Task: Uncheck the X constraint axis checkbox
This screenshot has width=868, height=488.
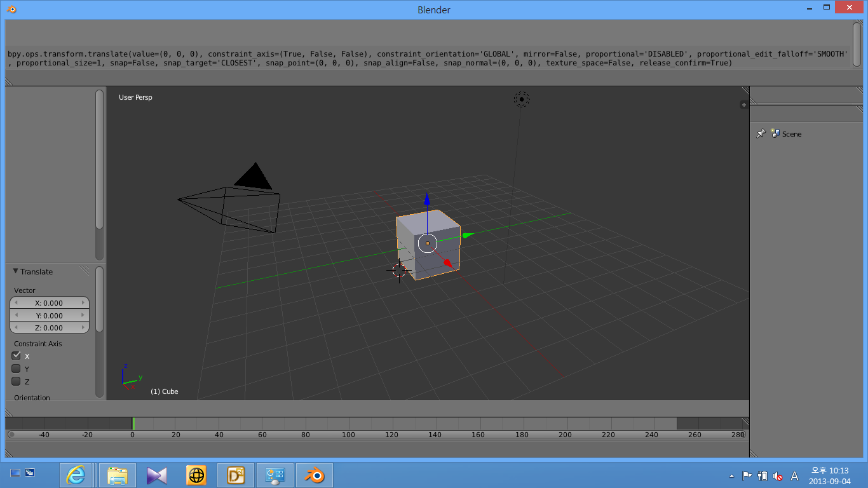Action: tap(17, 356)
